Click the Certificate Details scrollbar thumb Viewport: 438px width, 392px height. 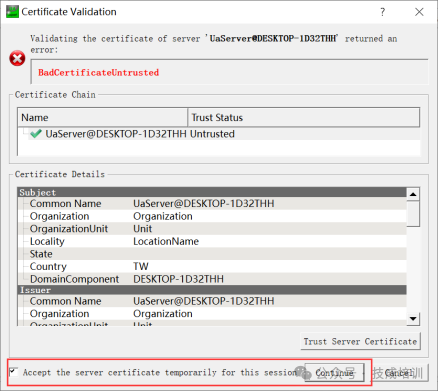click(x=413, y=214)
